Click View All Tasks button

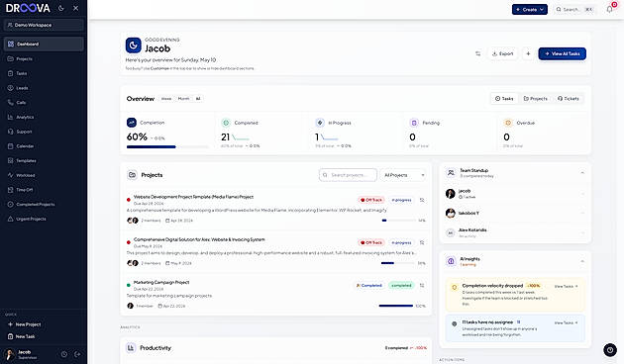(x=562, y=53)
